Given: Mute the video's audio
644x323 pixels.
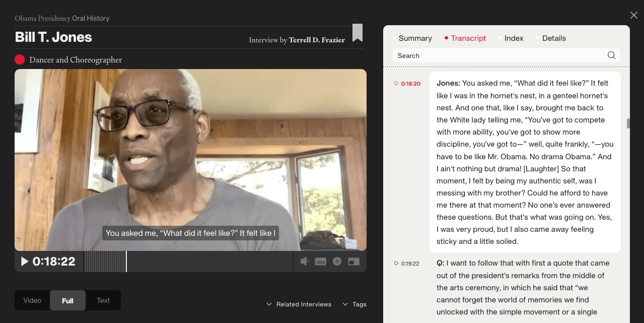Looking at the screenshot, I should [x=304, y=262].
